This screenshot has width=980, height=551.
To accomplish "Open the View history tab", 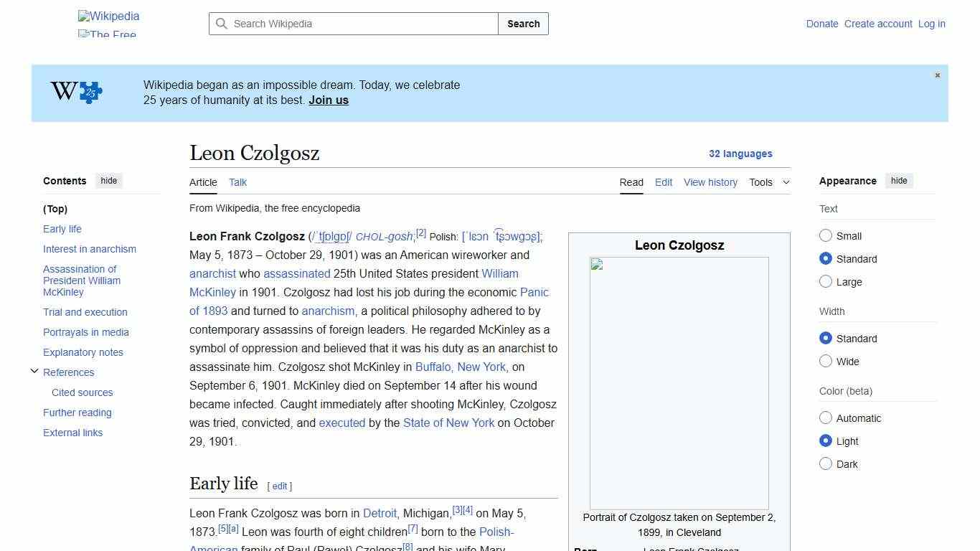I will [x=710, y=182].
